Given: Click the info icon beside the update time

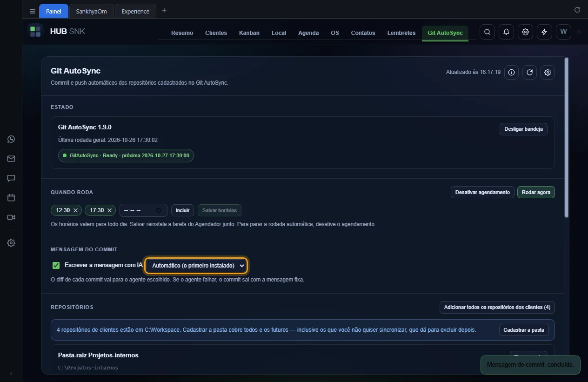Looking at the screenshot, I should 511,72.
